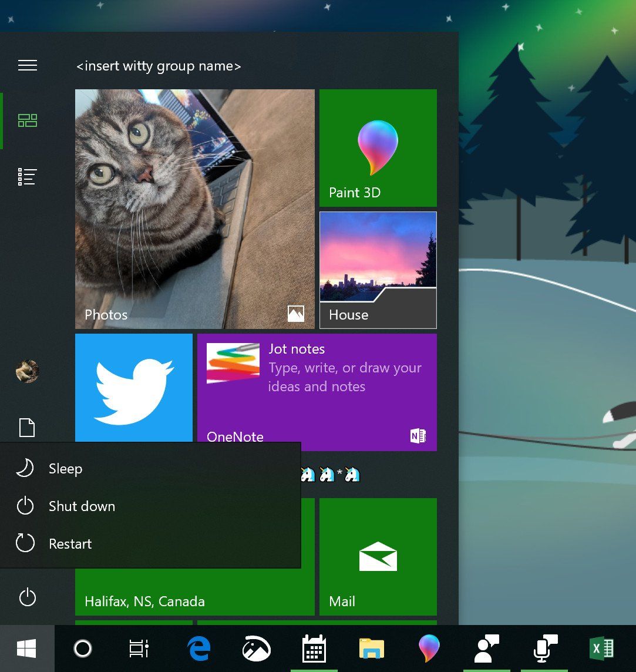The image size is (636, 672).
Task: Open Task View from the taskbar
Action: [138, 648]
